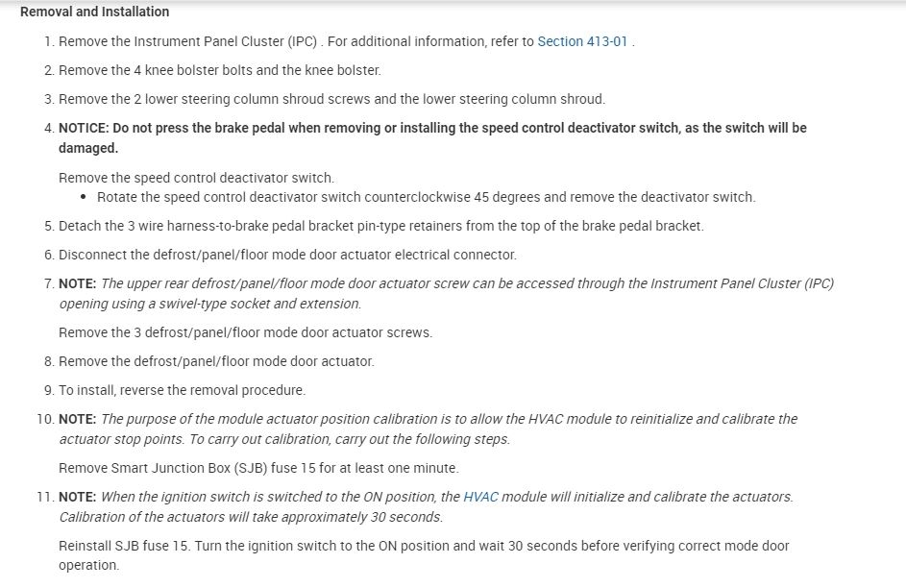Click the bullet about rotating counterclockwise 45 degrees

pos(426,197)
